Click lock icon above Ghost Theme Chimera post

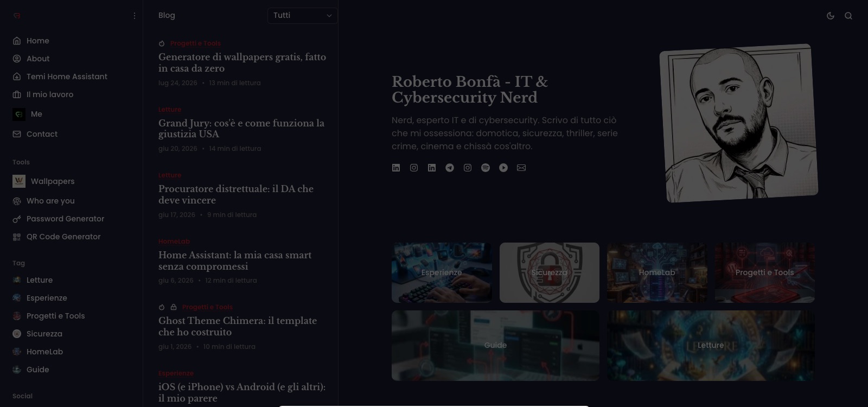pyautogui.click(x=174, y=307)
